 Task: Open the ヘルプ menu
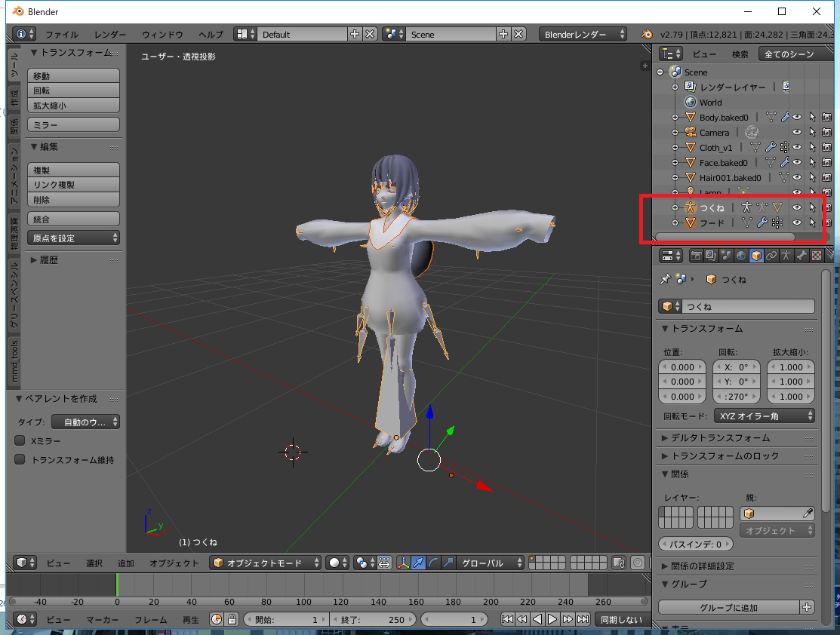(x=211, y=34)
